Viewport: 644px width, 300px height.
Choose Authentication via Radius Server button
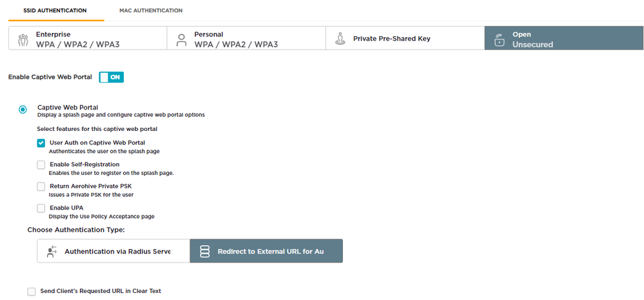[x=113, y=251]
